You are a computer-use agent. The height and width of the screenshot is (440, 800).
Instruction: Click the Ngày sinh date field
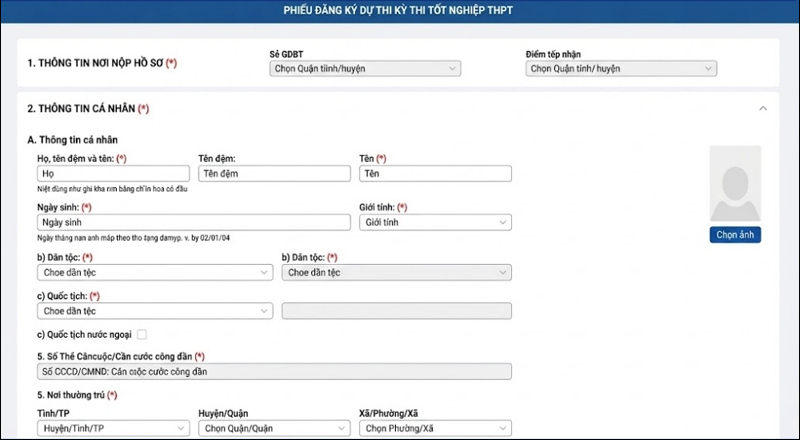(194, 222)
